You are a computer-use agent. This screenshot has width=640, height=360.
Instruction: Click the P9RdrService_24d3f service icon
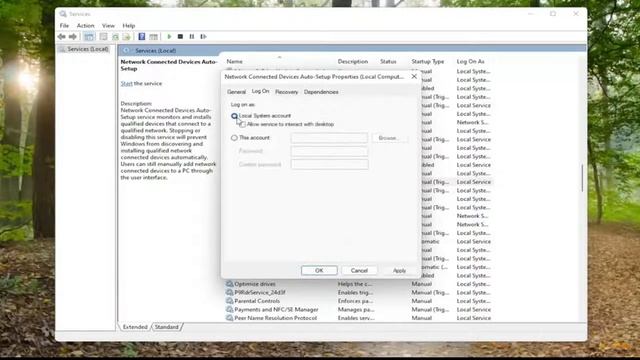tap(229, 293)
